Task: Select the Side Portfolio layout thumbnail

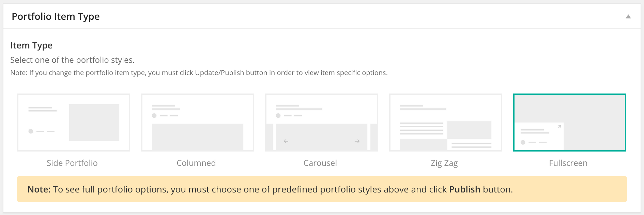Action: point(74,122)
